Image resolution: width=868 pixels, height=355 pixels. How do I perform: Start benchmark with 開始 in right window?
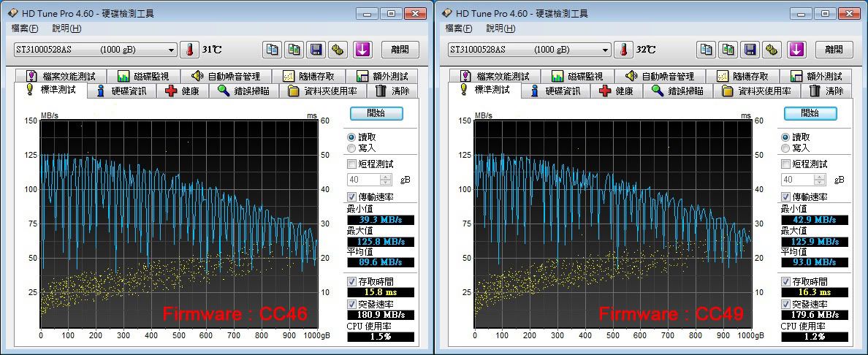(x=810, y=113)
